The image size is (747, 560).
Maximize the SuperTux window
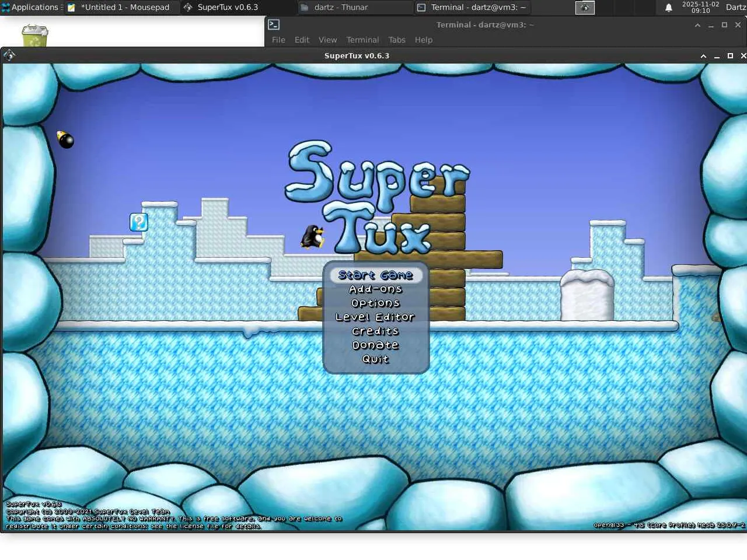(730, 56)
